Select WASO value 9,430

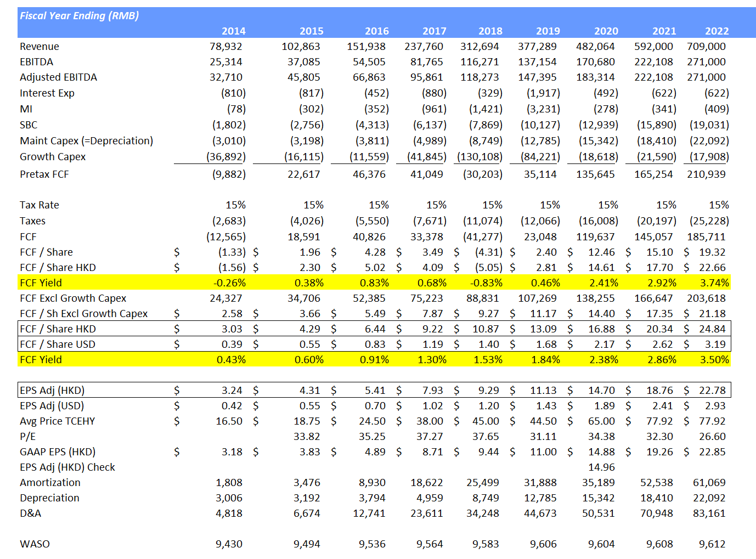[229, 544]
